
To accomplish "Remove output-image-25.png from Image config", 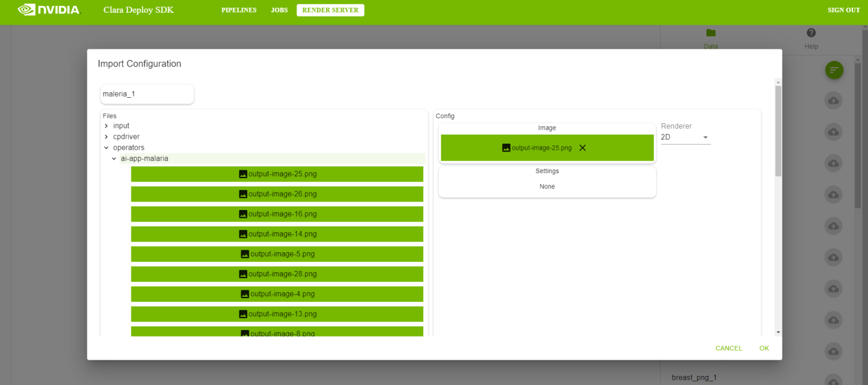I will click(x=582, y=148).
